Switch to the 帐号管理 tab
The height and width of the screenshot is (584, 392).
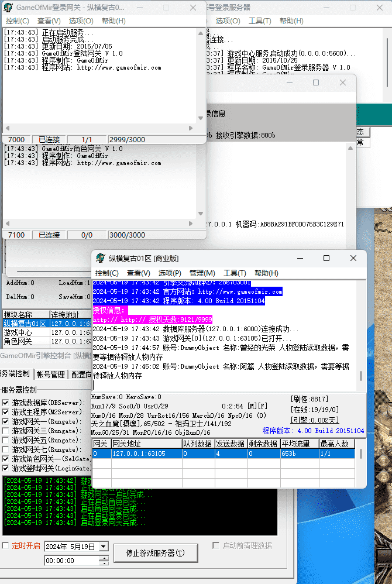click(50, 375)
